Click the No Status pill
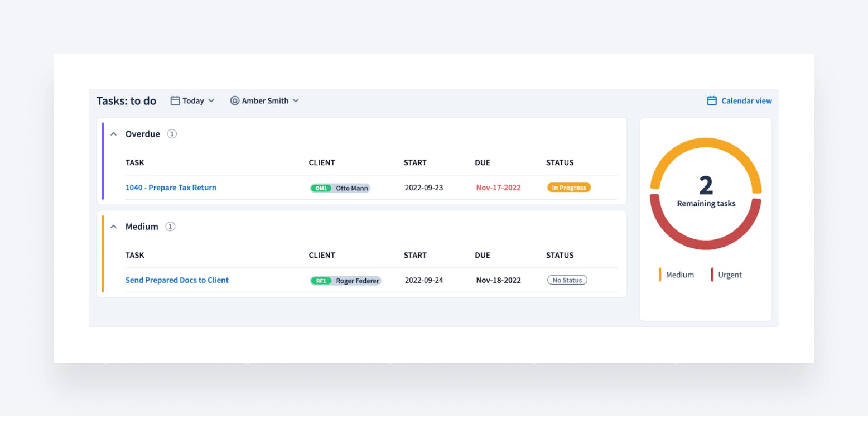 click(567, 280)
